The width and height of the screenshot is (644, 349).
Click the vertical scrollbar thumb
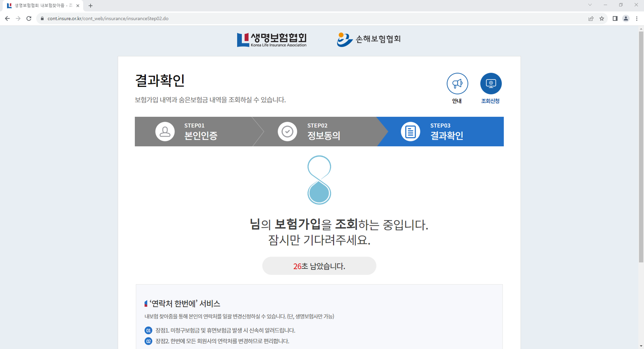(641, 147)
